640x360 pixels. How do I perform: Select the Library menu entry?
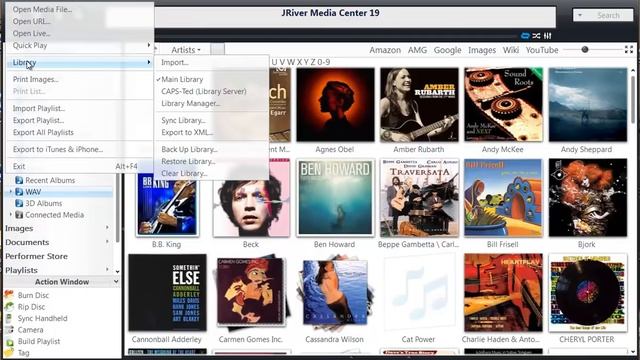(x=80, y=62)
